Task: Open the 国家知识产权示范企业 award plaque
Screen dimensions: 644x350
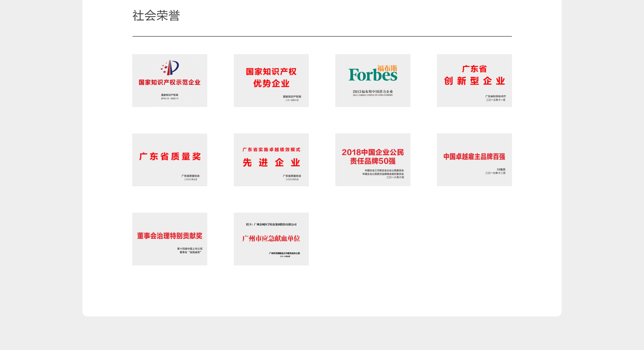Action: (170, 80)
